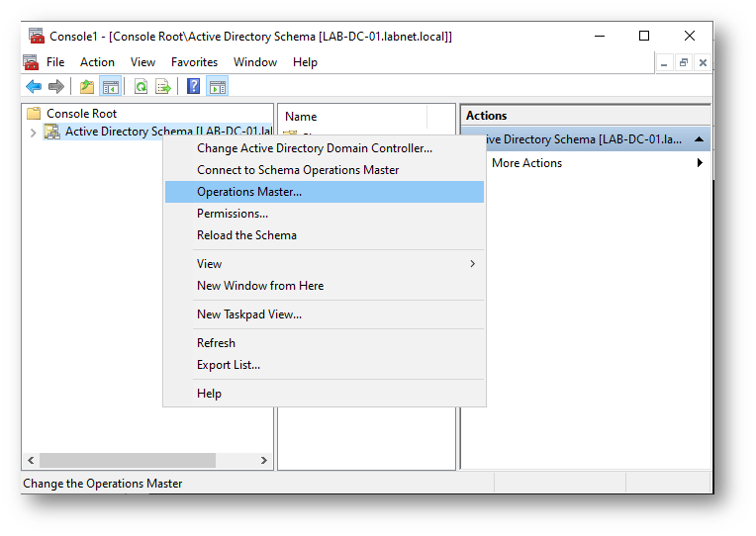This screenshot has width=756, height=536.
Task: Open the Favorites menu
Action: click(194, 62)
